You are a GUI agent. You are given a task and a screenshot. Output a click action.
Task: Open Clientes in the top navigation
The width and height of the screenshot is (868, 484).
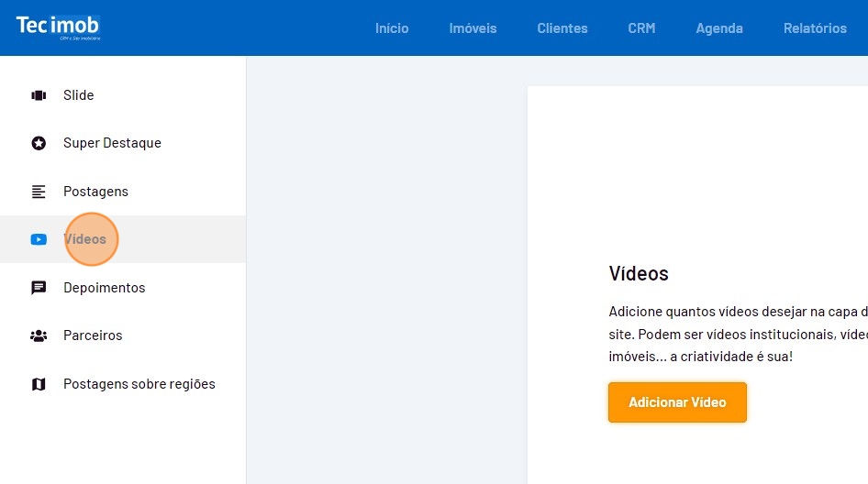point(562,28)
